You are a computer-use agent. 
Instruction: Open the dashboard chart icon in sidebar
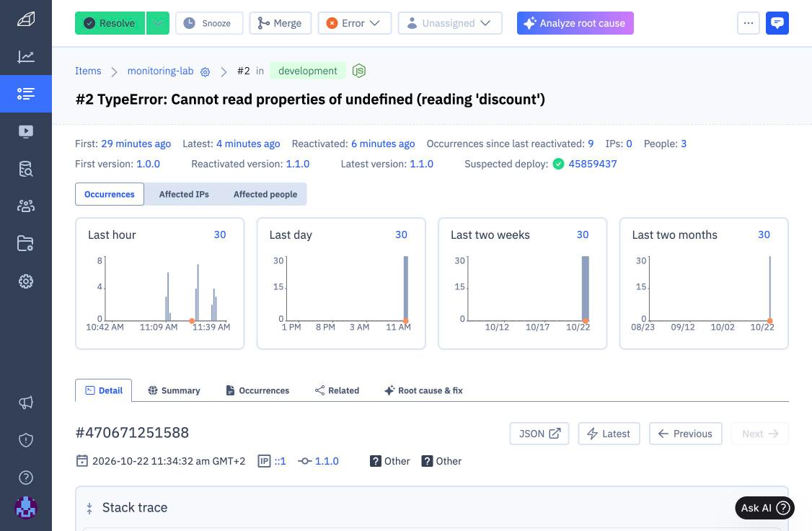pyautogui.click(x=26, y=56)
